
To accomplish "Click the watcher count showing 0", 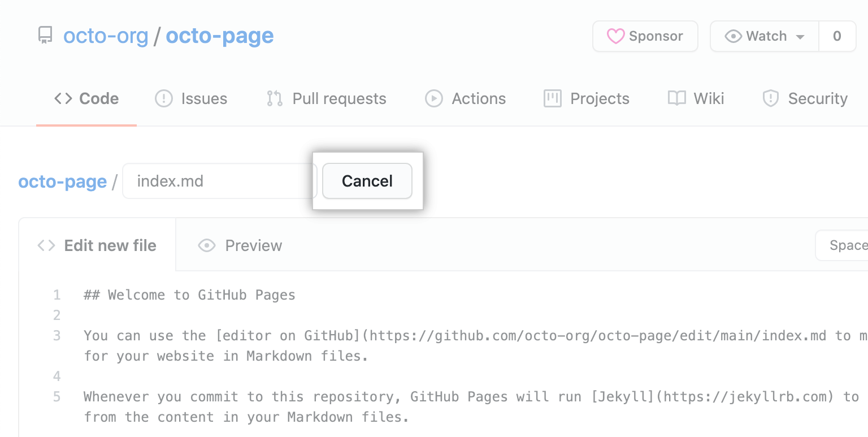I will [837, 36].
